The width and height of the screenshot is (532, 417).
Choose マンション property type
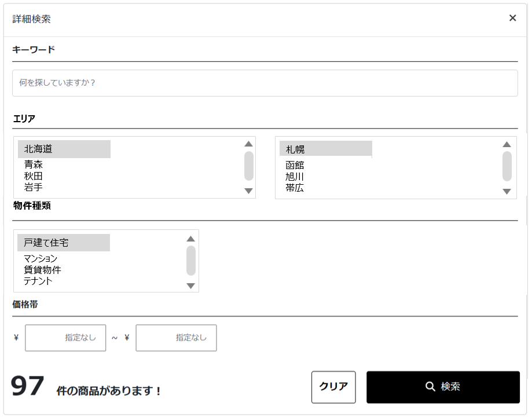[41, 259]
